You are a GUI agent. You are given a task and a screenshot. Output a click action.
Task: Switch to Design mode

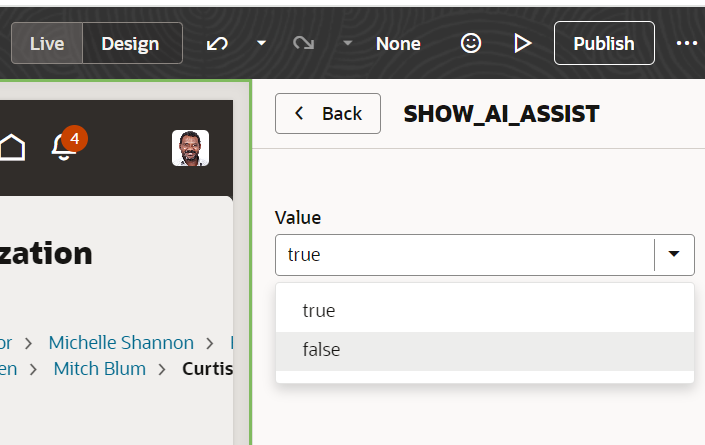[130, 44]
